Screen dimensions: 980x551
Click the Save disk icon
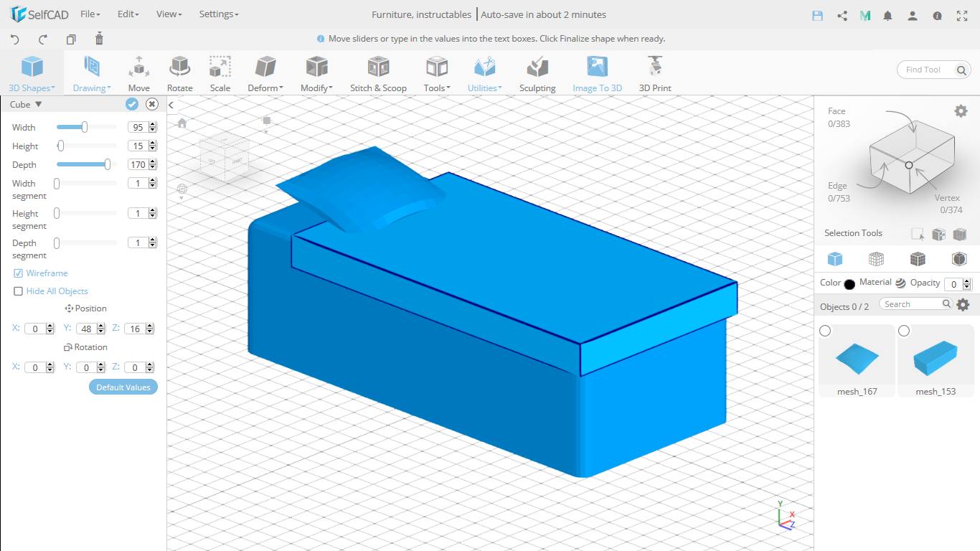818,15
